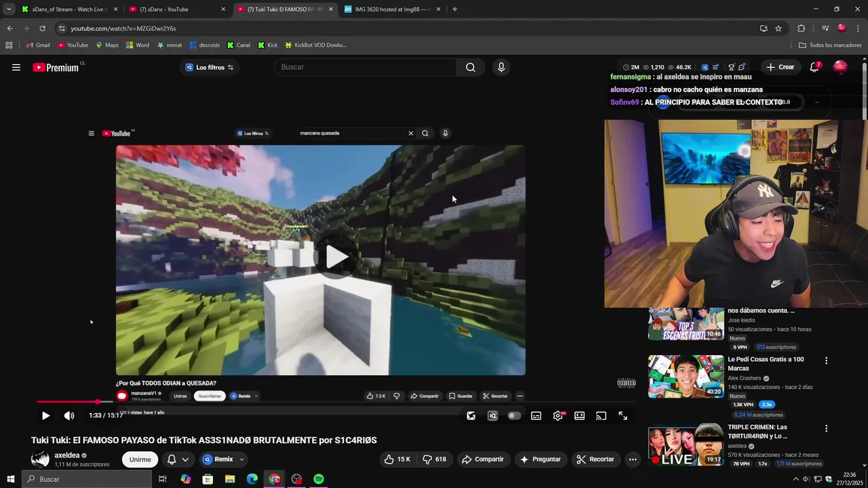The width and height of the screenshot is (868, 488).
Task: Open the TRIPLE CRIMEN video thumbnail
Action: coord(686,444)
